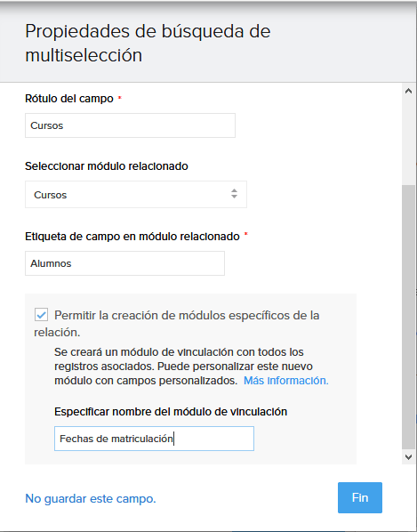This screenshot has width=417, height=532.
Task: Click the 'Propiedades de búsqueda de multiselección' title
Action: (x=148, y=43)
